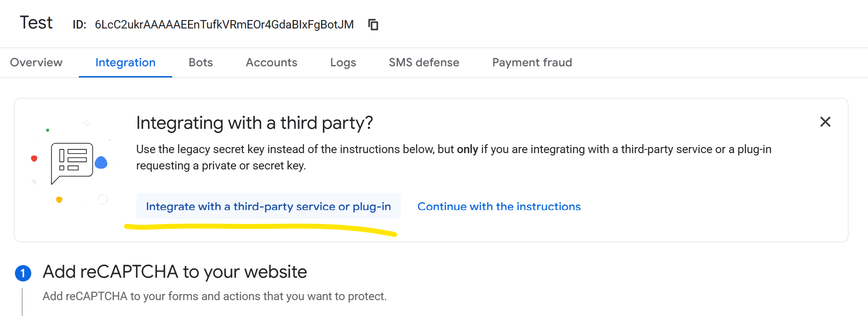
Task: Click the Integrating with a third party heading
Action: pyautogui.click(x=254, y=123)
